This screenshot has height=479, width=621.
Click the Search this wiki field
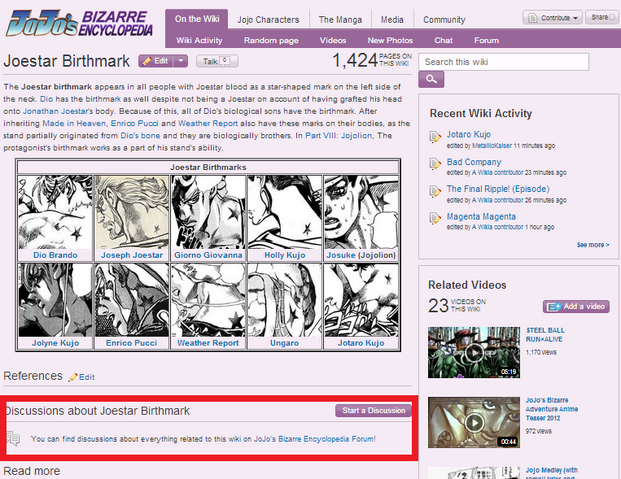click(x=503, y=62)
